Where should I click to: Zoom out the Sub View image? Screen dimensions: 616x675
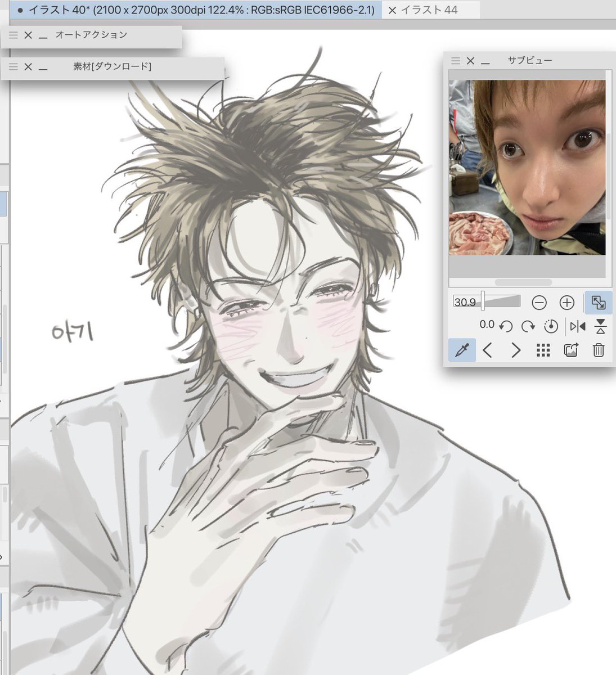pos(539,303)
